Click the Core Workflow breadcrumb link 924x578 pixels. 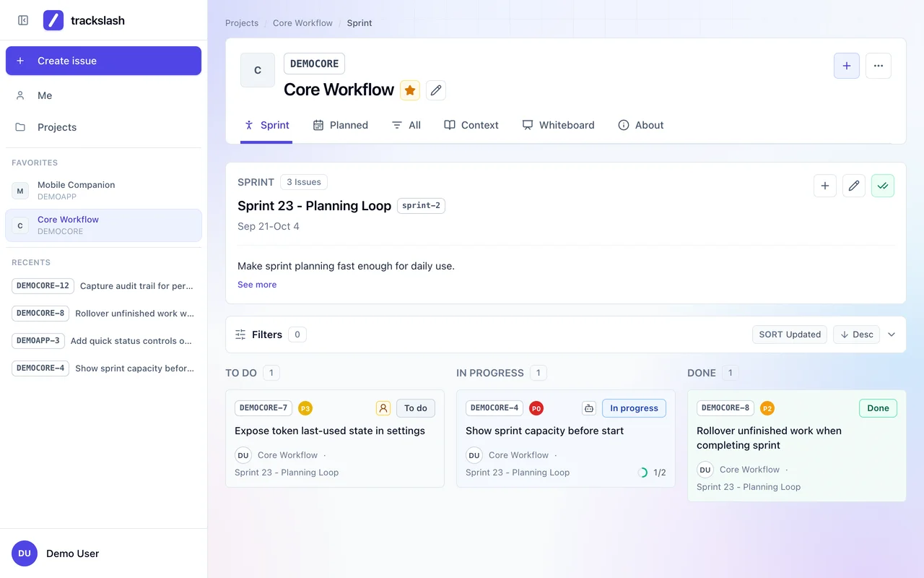coord(302,23)
